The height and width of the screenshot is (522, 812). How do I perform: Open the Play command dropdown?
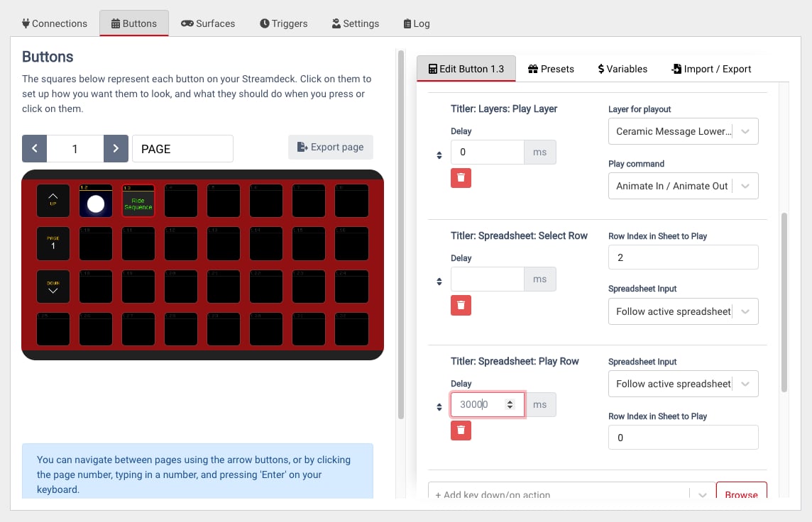(x=683, y=186)
